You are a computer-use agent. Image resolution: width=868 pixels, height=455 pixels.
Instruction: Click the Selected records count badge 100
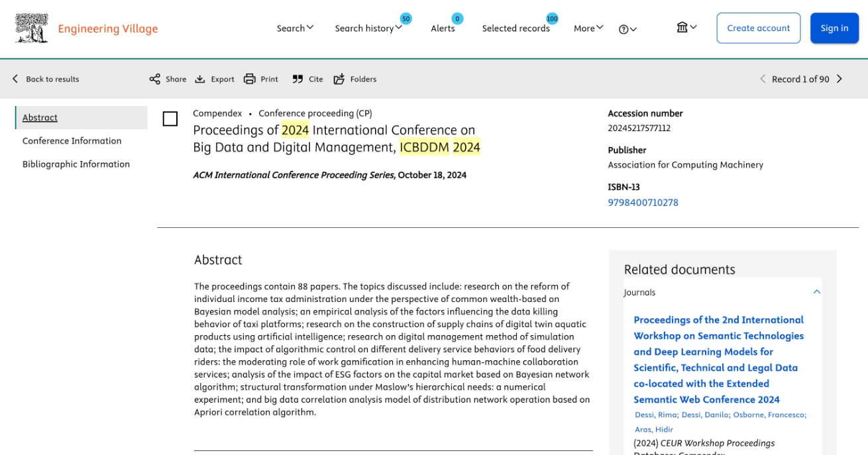coord(552,19)
